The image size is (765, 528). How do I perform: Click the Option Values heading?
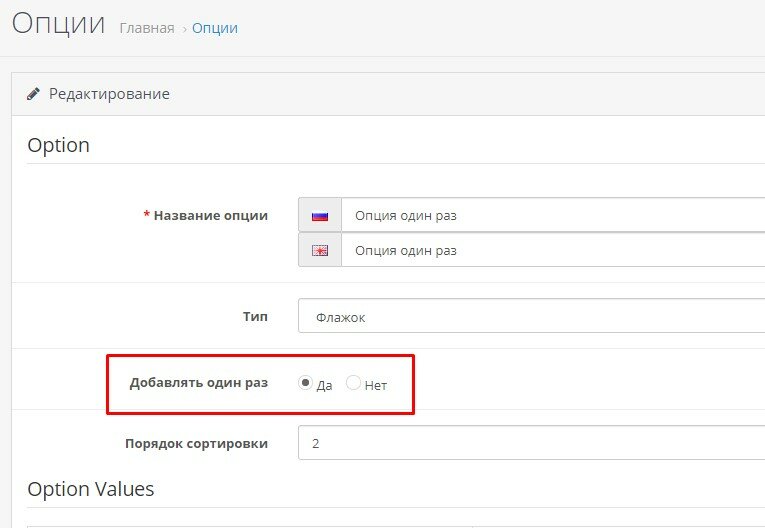pos(91,489)
